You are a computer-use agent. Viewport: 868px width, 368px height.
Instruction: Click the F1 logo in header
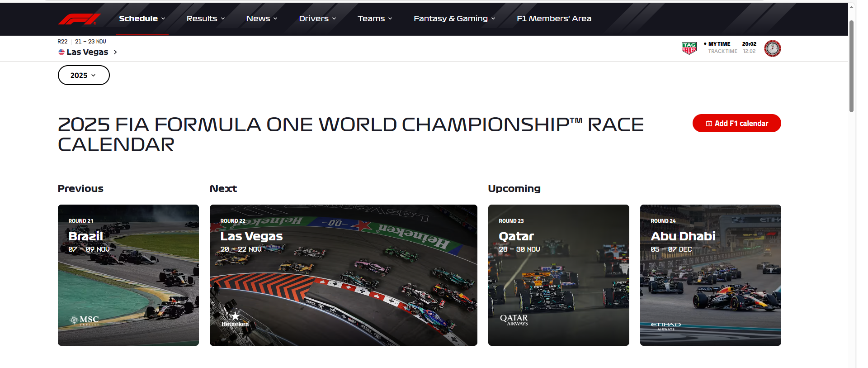(x=79, y=19)
